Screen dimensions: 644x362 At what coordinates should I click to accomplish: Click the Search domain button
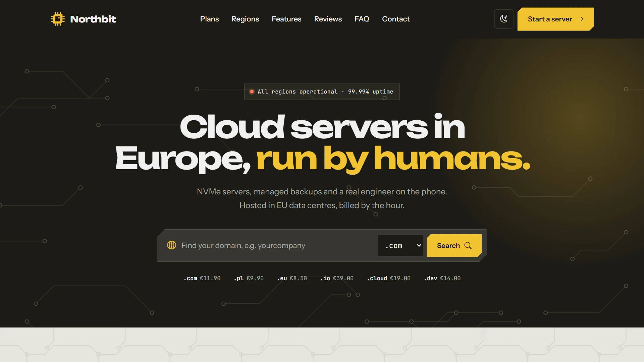[454, 246]
